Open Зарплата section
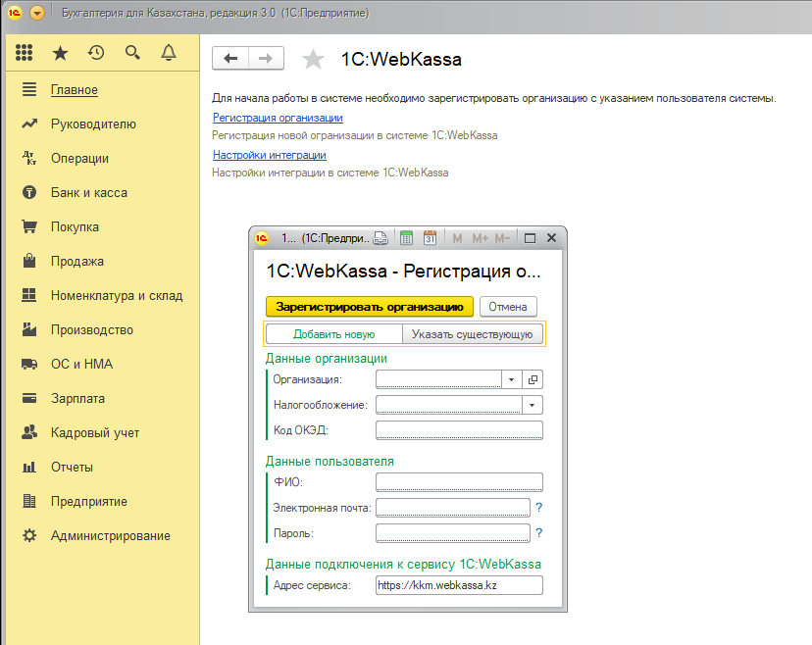Screen dimensions: 812x645 pos(77,399)
